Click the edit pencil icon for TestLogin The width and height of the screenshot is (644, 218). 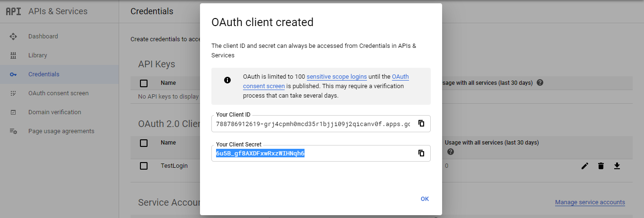(585, 166)
